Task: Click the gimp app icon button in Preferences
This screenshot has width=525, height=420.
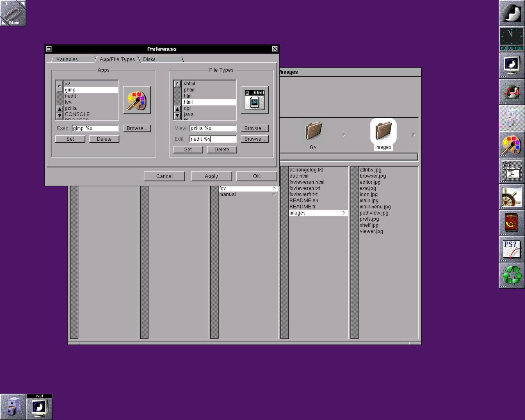Action: point(137,100)
